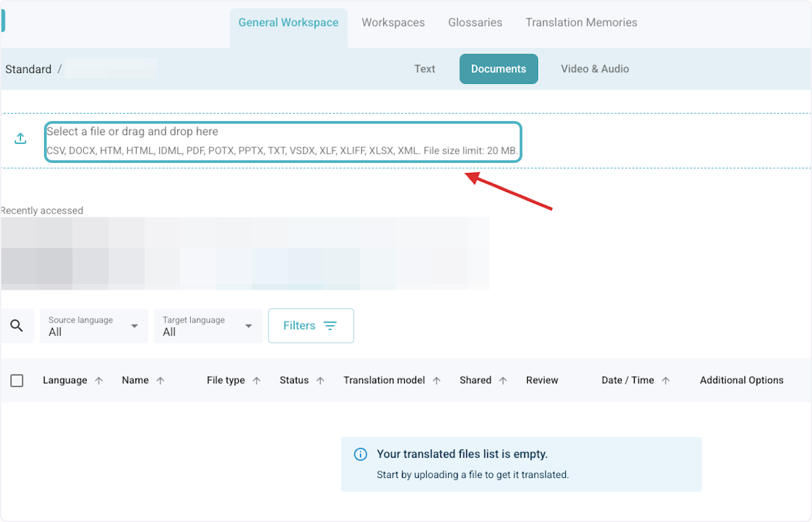Image resolution: width=812 pixels, height=522 pixels.
Task: Open the Source language dropdown
Action: [93, 326]
